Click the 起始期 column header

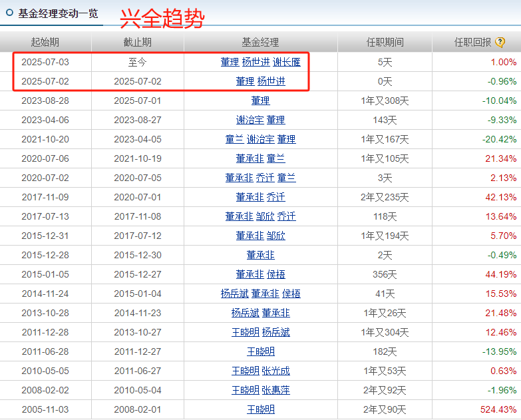click(x=45, y=42)
